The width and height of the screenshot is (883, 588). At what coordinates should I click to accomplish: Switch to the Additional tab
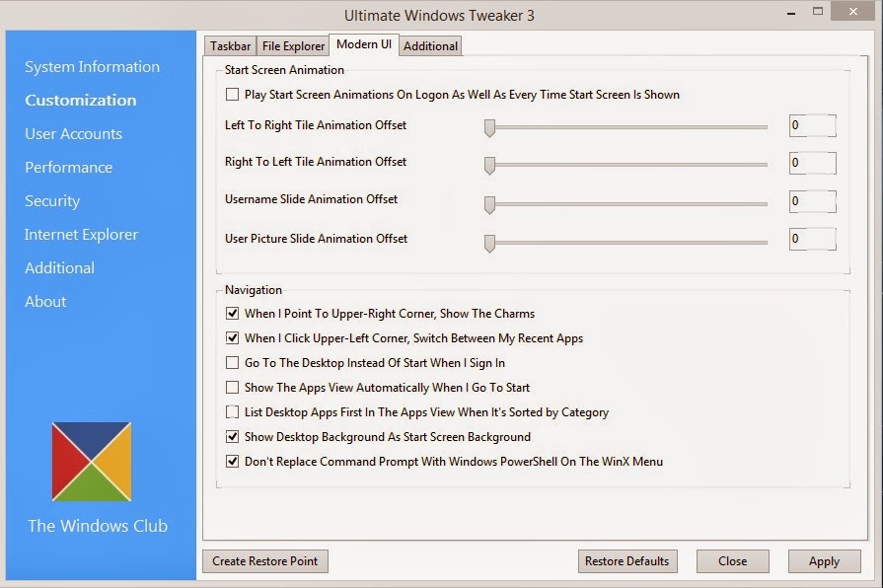pyautogui.click(x=430, y=46)
